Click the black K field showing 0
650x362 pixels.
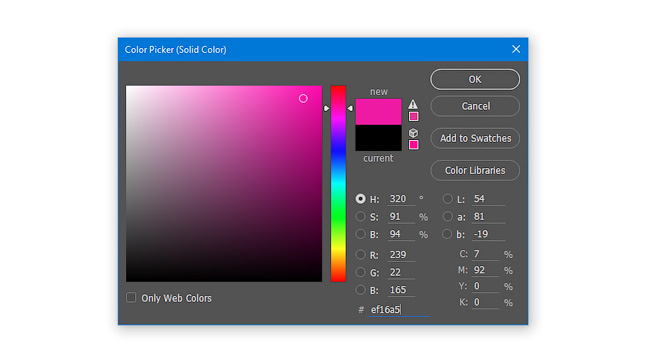pos(485,302)
